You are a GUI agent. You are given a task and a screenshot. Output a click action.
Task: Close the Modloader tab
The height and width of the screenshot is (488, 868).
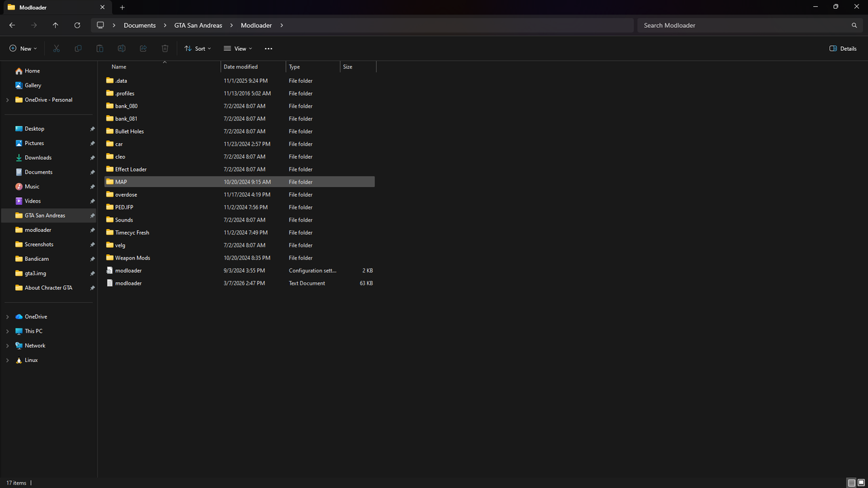pyautogui.click(x=102, y=7)
